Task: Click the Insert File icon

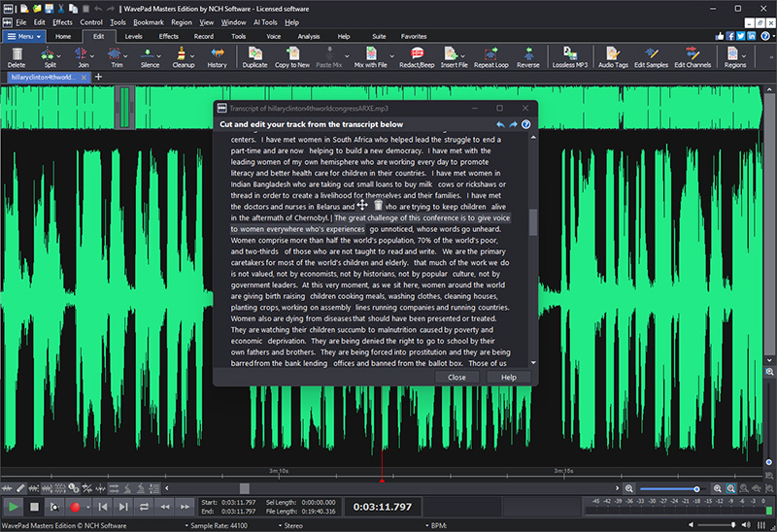Action: 451,54
